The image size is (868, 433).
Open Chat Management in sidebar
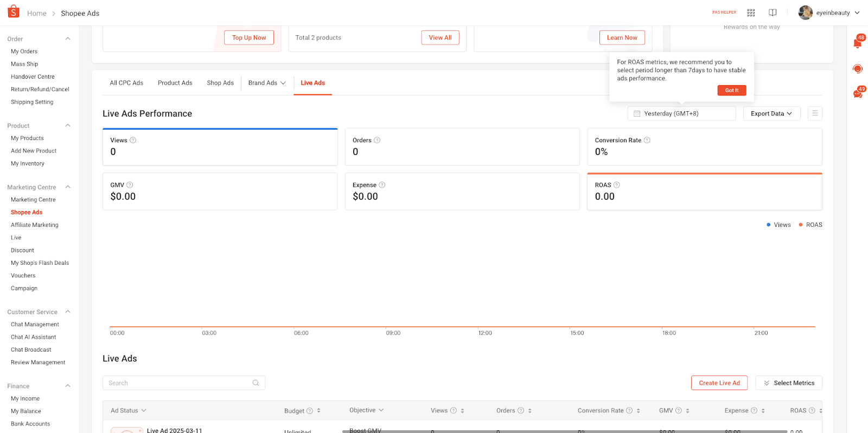pos(35,324)
